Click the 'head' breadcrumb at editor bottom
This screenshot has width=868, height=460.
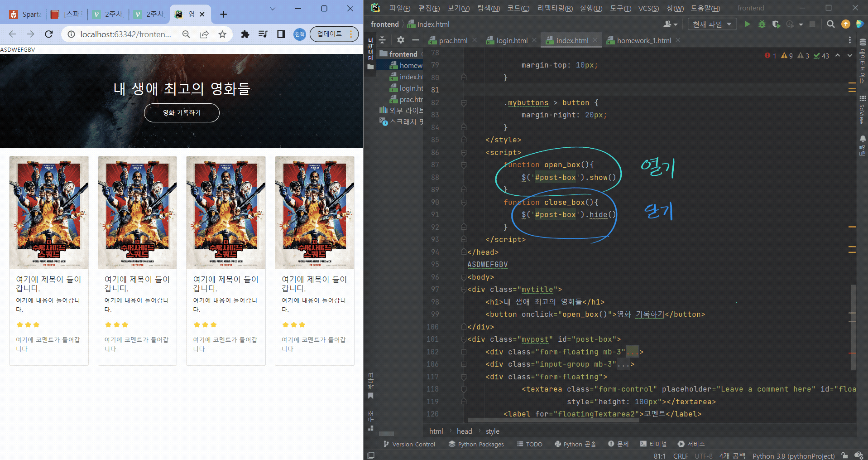coord(465,431)
